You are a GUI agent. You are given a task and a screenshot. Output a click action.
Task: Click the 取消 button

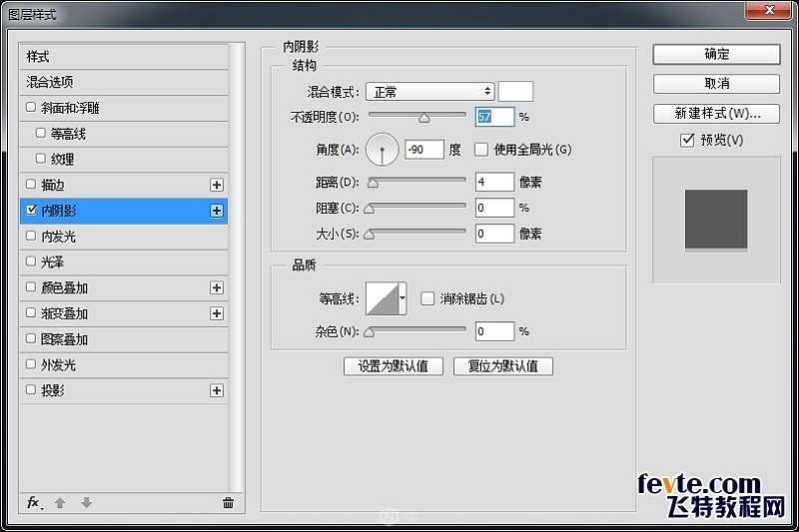716,84
